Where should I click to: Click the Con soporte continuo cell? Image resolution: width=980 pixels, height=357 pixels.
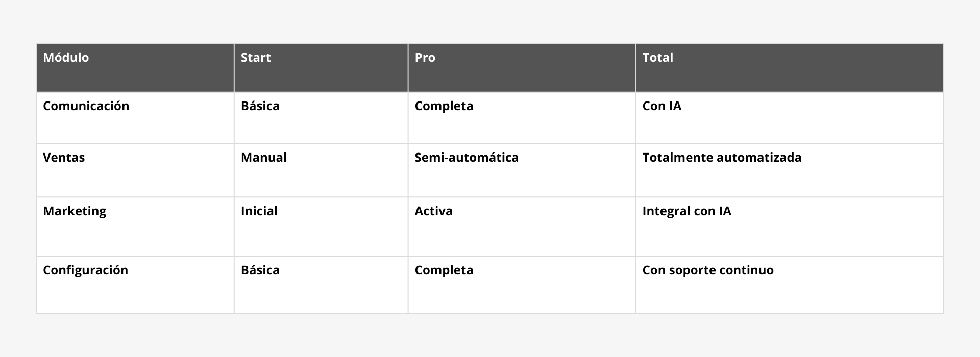[x=707, y=270]
